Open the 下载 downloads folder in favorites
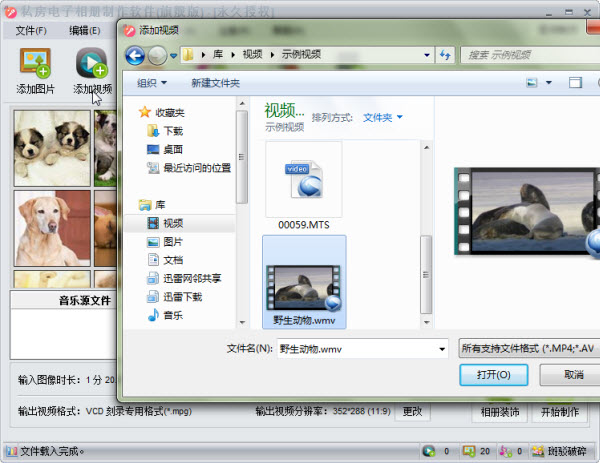Viewport: 600px width, 463px height. click(165, 131)
